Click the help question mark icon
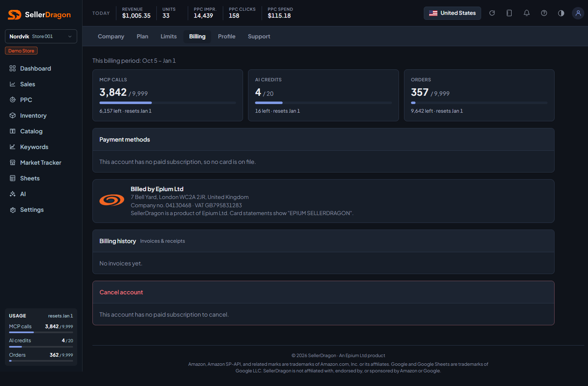588x386 pixels. 544,13
